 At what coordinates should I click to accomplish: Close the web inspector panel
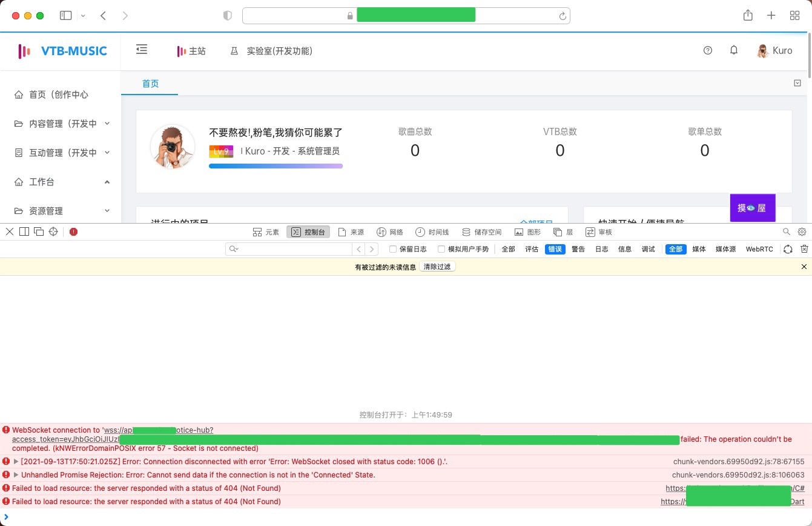pos(9,231)
